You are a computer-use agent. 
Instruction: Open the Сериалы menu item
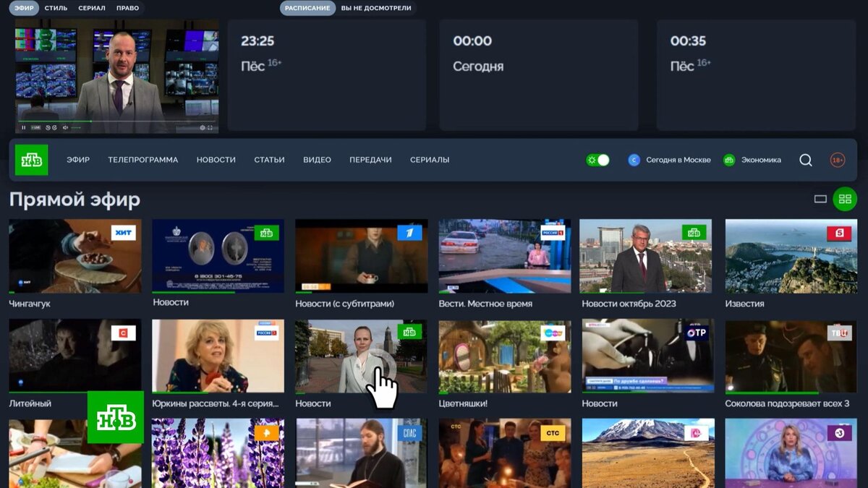430,160
